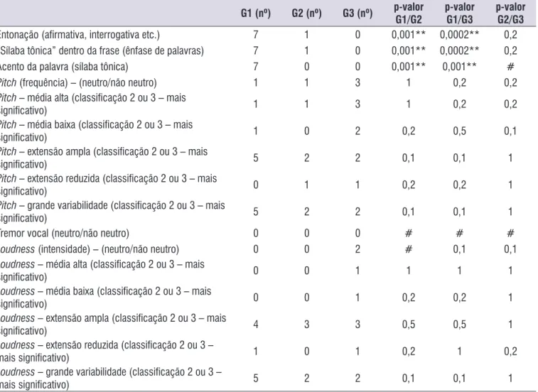This screenshot has width=538, height=392.
Task: Select the Tremor vocal row label
Action: [x=65, y=233]
